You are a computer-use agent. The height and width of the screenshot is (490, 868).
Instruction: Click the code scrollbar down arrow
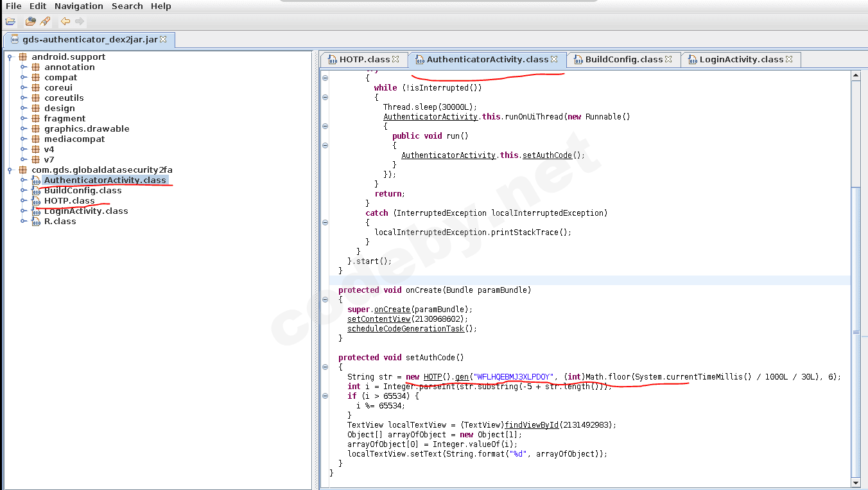click(x=855, y=482)
